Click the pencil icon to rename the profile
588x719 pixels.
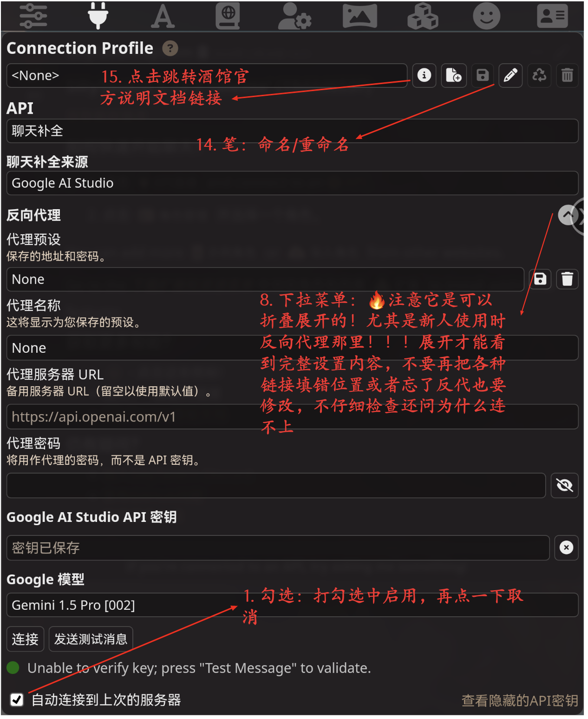point(510,75)
